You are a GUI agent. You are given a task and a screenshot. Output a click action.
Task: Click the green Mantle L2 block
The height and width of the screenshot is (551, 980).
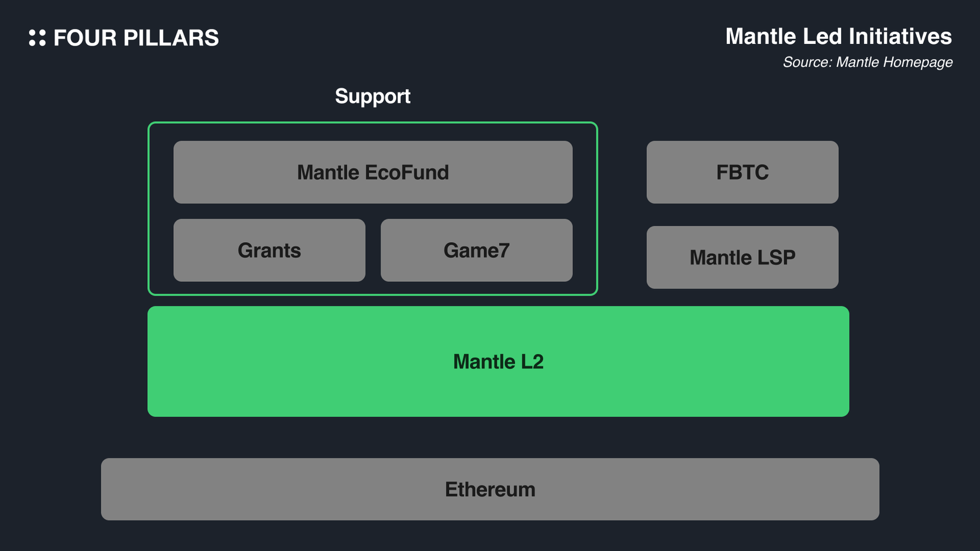(498, 362)
